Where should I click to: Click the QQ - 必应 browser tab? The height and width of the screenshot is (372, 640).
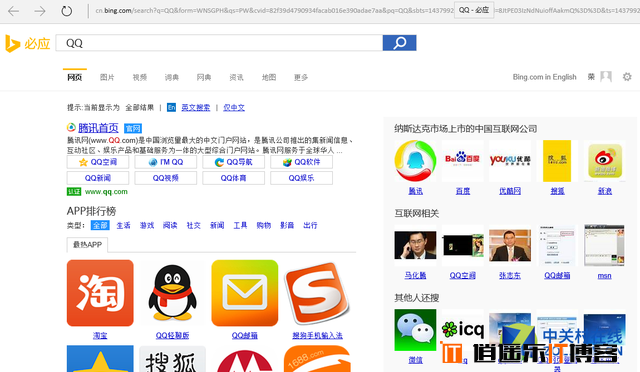click(474, 10)
